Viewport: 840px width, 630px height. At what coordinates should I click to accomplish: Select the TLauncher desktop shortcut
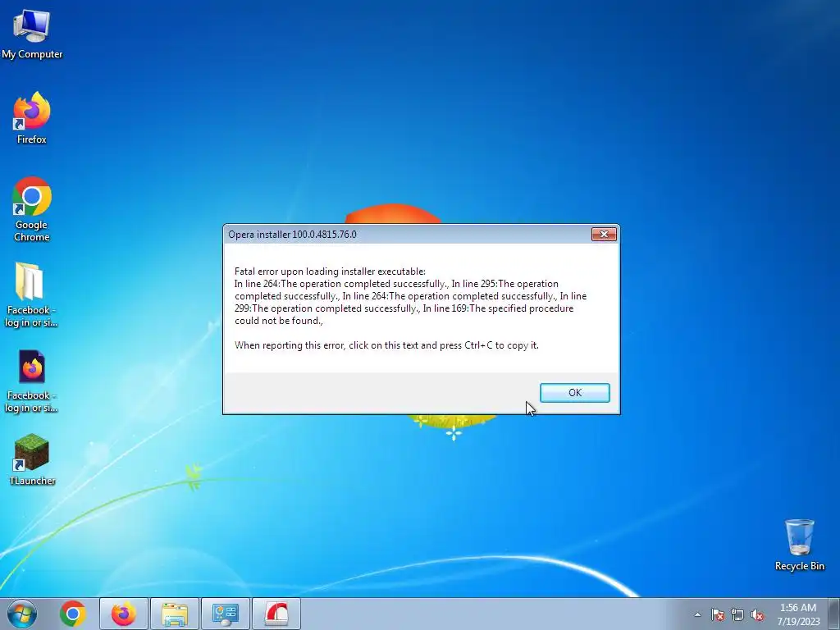(x=32, y=459)
